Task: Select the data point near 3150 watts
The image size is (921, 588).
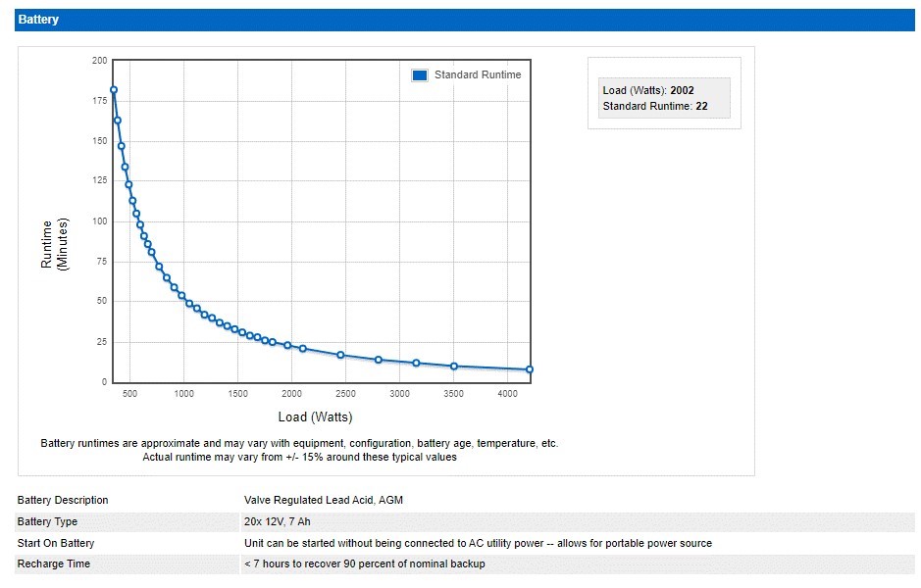Action: pyautogui.click(x=417, y=364)
